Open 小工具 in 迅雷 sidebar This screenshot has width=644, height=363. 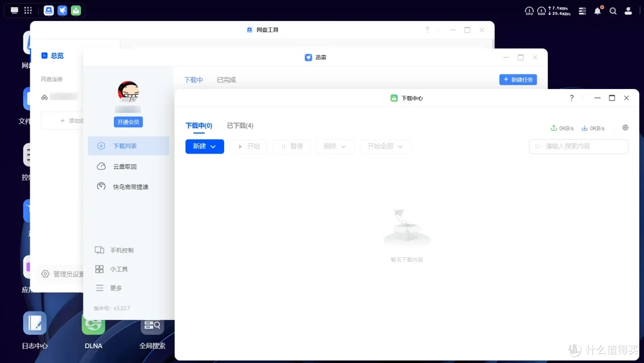pos(112,269)
